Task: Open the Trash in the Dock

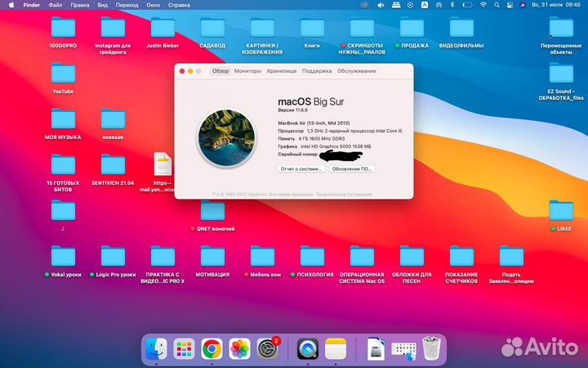Action: (x=432, y=348)
